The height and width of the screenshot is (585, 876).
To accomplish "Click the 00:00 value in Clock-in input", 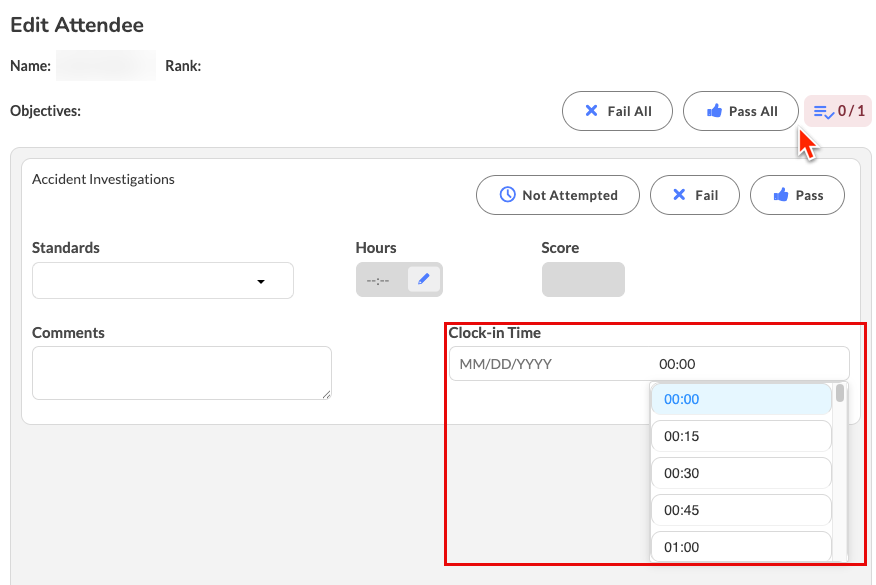I will pyautogui.click(x=677, y=364).
